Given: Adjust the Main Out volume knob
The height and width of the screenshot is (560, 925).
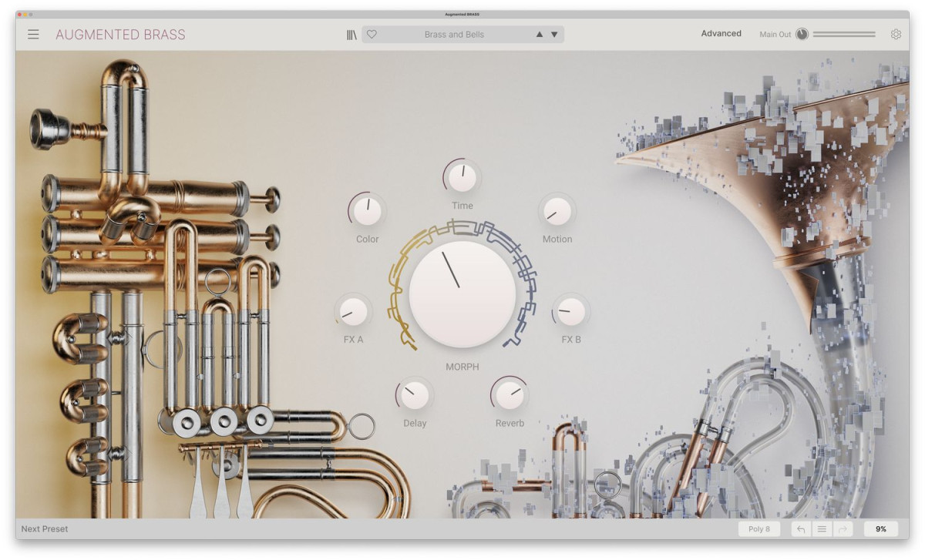Looking at the screenshot, I should [x=802, y=35].
